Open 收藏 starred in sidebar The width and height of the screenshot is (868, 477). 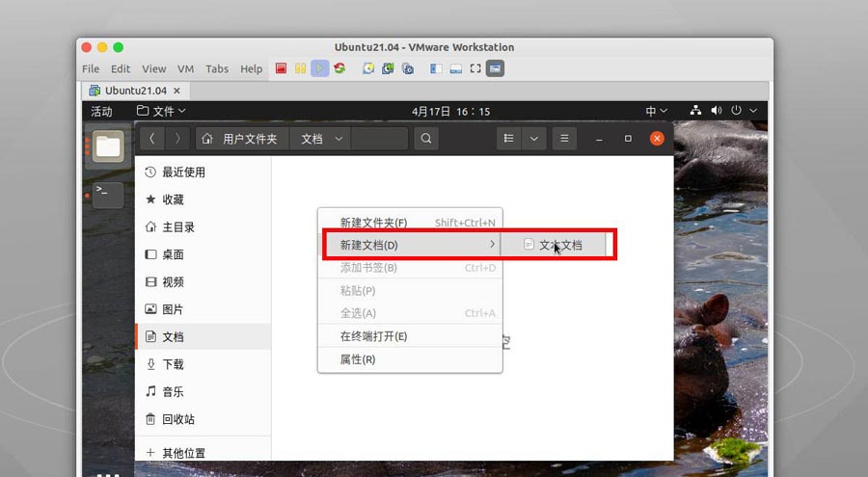pos(203,199)
